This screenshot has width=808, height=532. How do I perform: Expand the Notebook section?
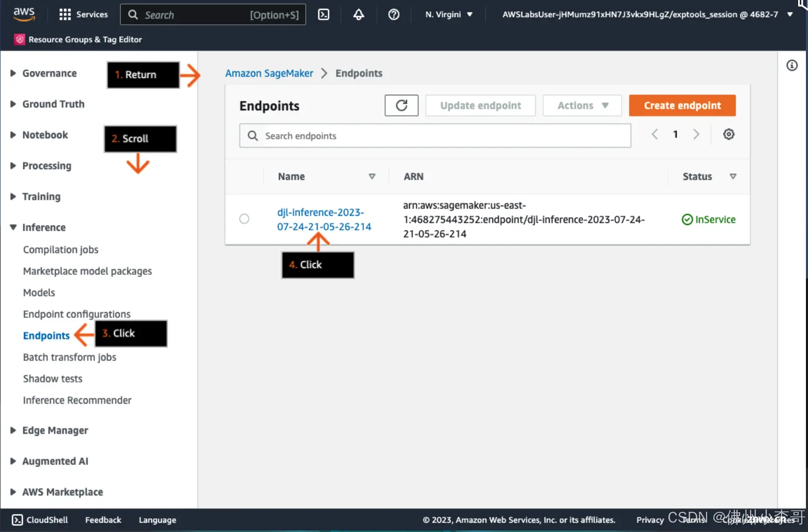13,135
